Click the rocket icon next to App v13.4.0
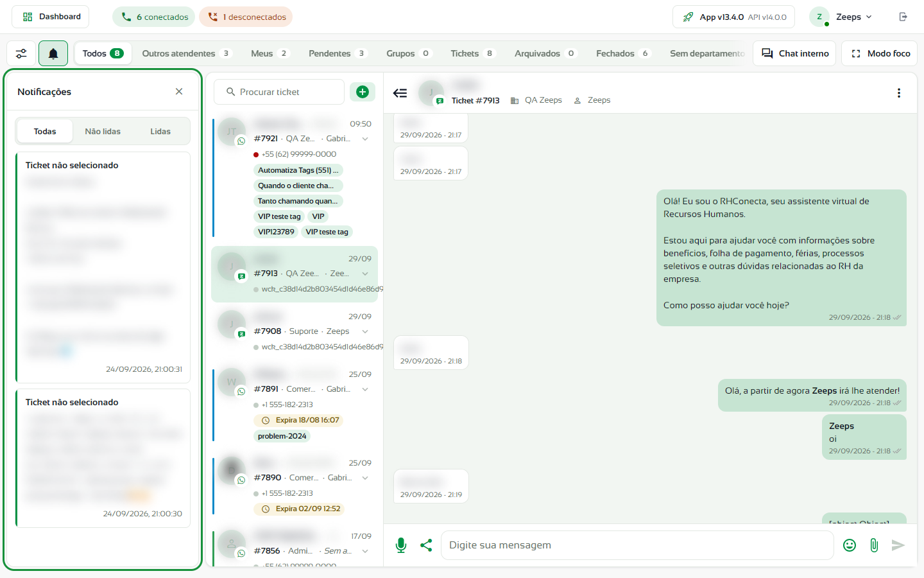Screen dimensions: 924x578 [x=688, y=17]
